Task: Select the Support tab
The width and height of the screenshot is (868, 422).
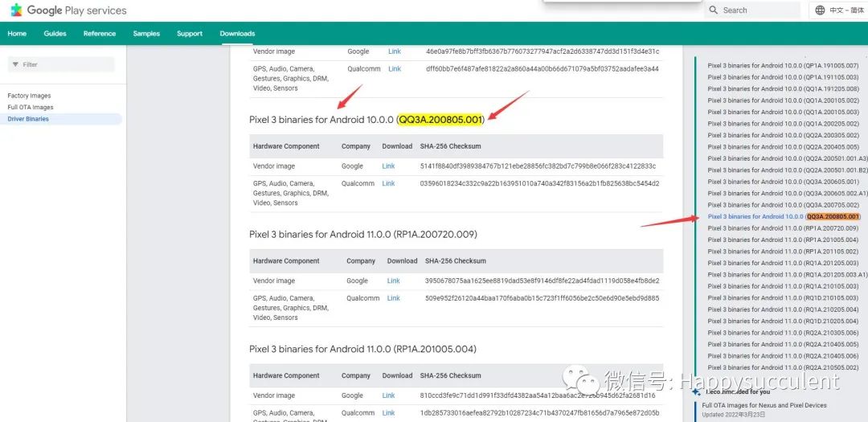Action: [x=190, y=34]
